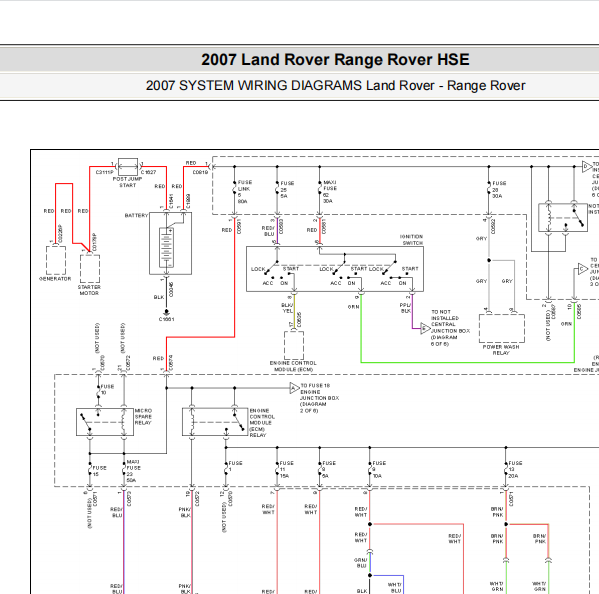Select the ground symbol above C1661
Image resolution: width=599 pixels, height=594 pixels.
(167, 312)
